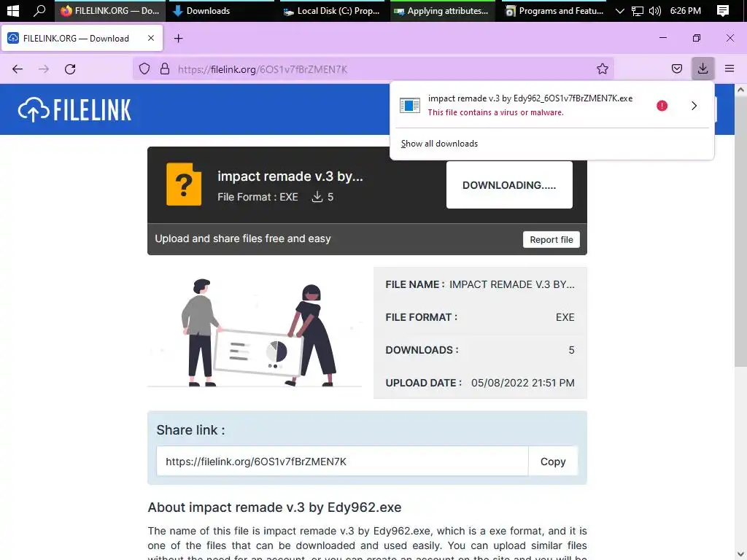
Task: Click the network status tray icon
Action: pyautogui.click(x=638, y=10)
